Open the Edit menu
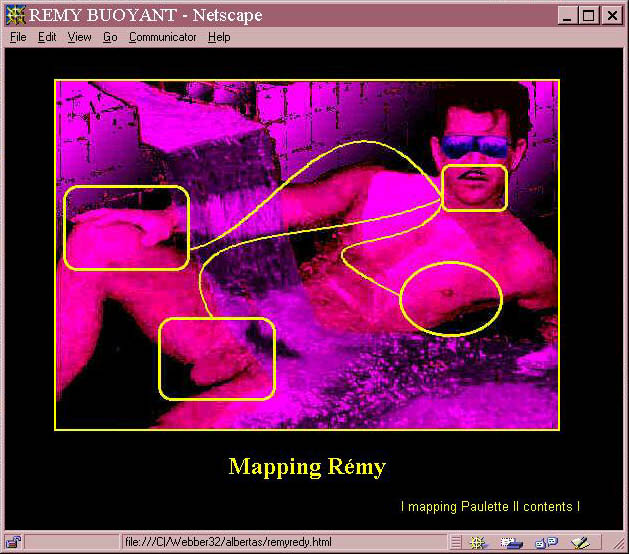629x554 pixels. click(x=47, y=37)
